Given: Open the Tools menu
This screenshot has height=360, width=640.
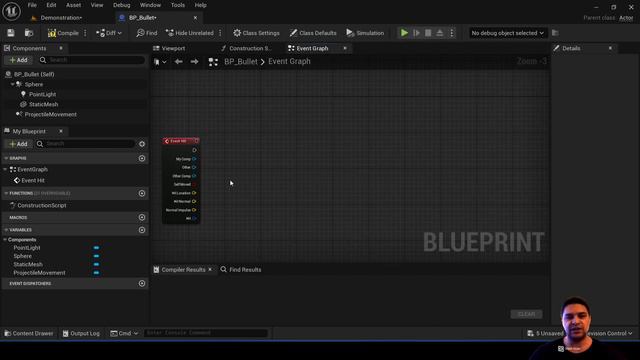Looking at the screenshot, I should [178, 5].
